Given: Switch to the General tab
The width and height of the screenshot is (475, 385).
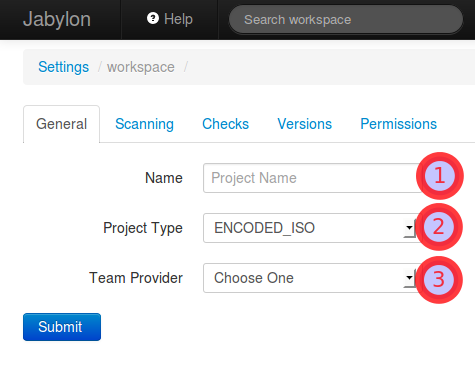Looking at the screenshot, I should click(61, 124).
